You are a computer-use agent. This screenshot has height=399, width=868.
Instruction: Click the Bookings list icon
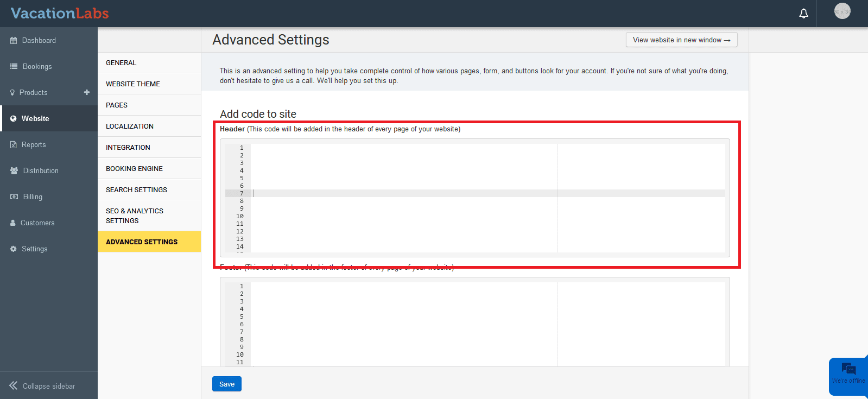[14, 66]
